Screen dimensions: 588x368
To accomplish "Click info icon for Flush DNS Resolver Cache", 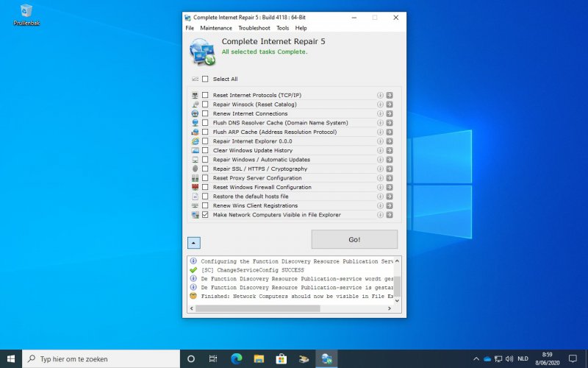I will (x=381, y=123).
